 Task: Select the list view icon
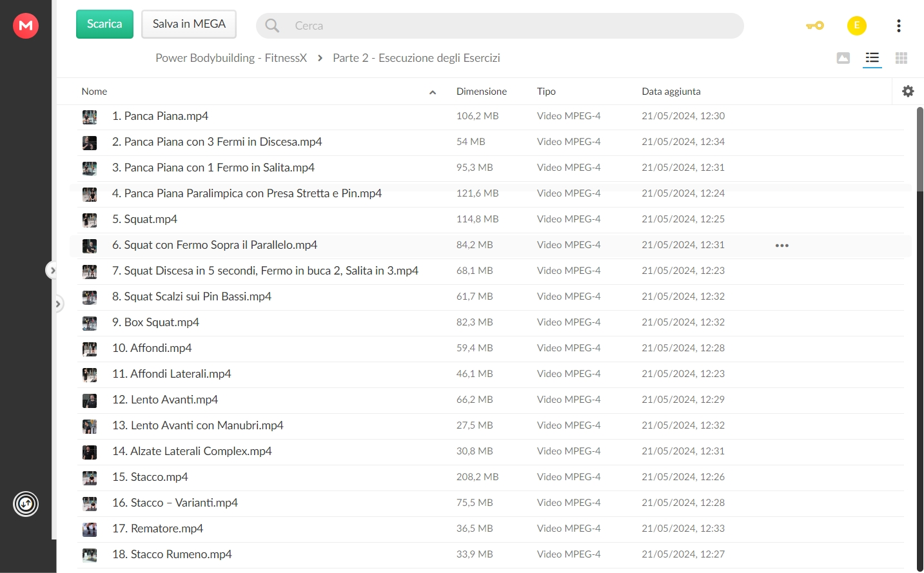(872, 58)
